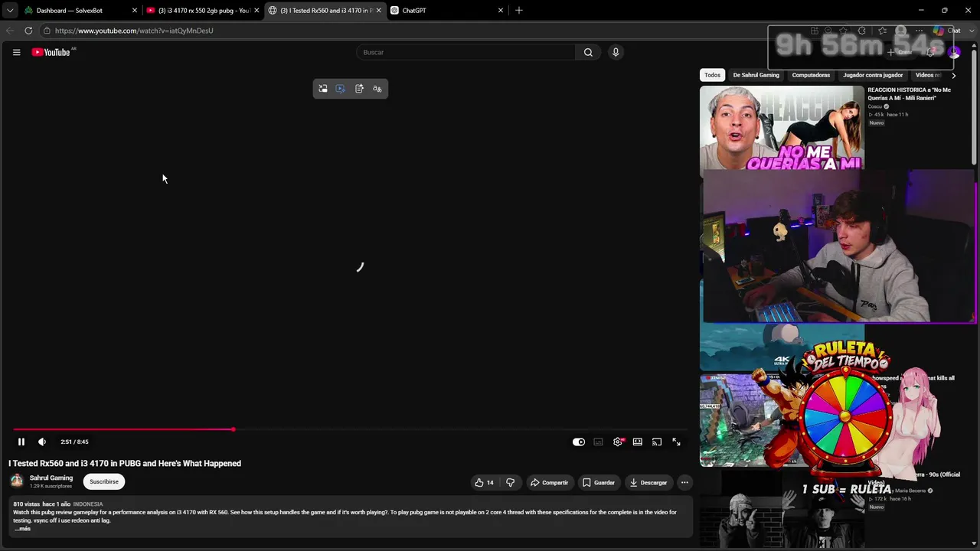Open the tab search dropdown
980x551 pixels.
click(x=10, y=11)
